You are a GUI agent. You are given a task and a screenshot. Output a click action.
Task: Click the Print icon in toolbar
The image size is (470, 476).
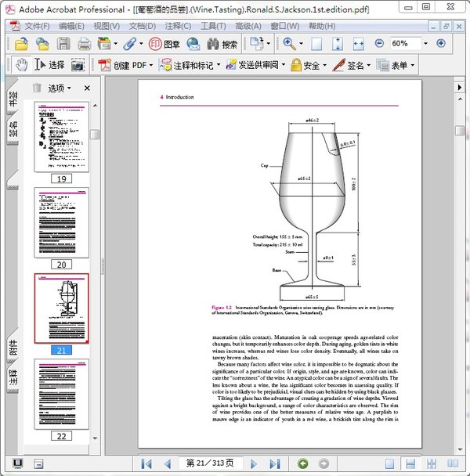(x=83, y=44)
